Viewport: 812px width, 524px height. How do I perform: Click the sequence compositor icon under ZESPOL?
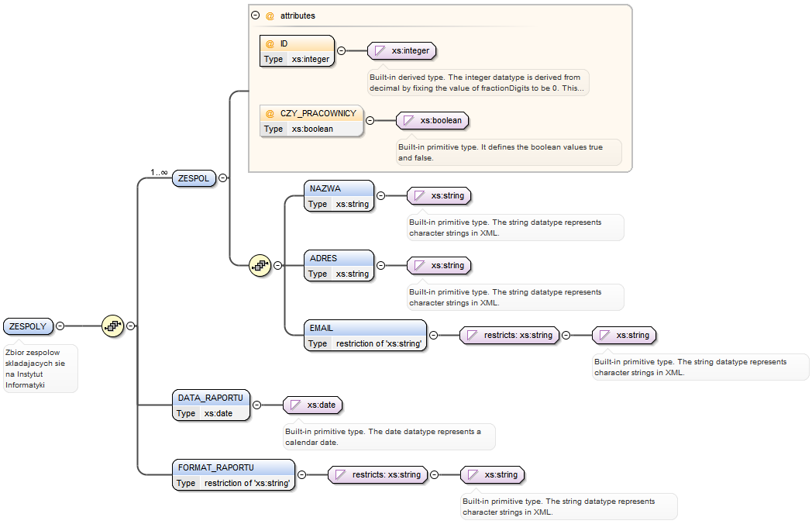point(260,265)
